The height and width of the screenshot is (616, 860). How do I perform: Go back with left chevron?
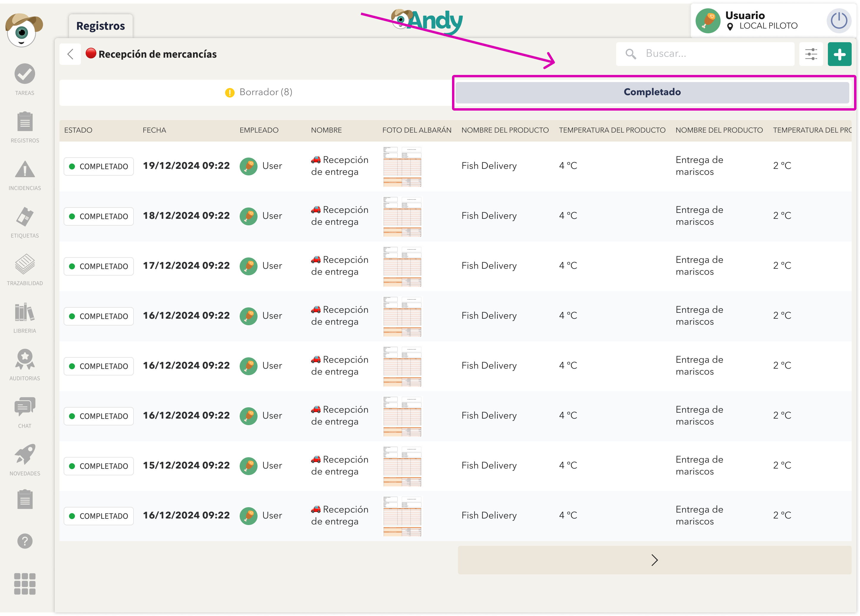click(70, 54)
